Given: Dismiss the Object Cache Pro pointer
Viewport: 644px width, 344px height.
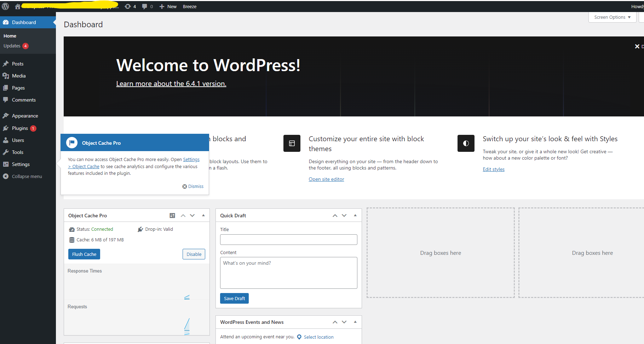Looking at the screenshot, I should (x=193, y=186).
